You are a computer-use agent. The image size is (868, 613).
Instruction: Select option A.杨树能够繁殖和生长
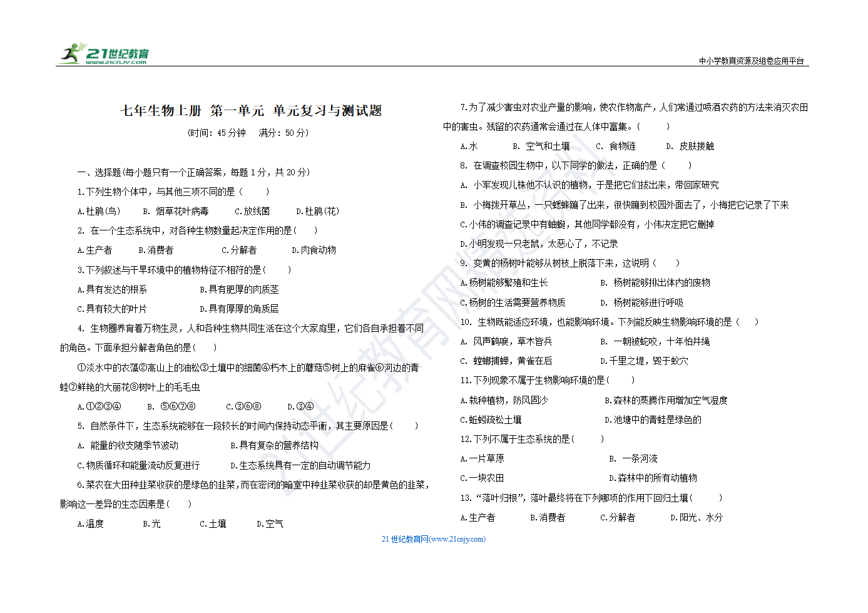click(x=504, y=282)
